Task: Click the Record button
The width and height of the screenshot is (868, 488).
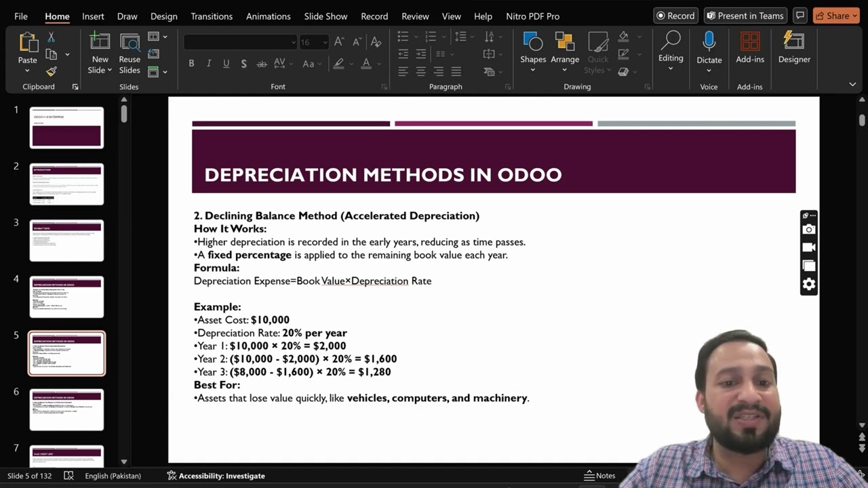Action: 675,16
